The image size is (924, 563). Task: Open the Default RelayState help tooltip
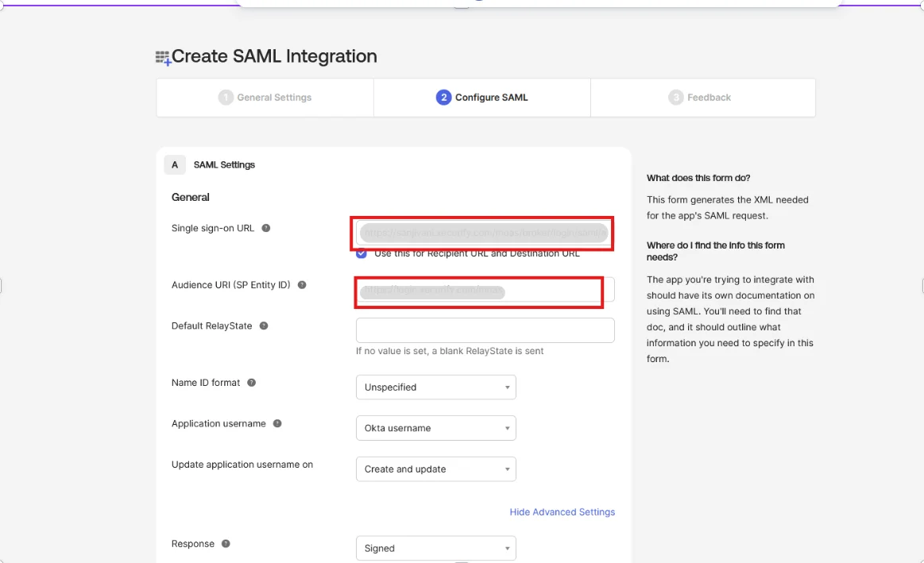[x=265, y=324]
